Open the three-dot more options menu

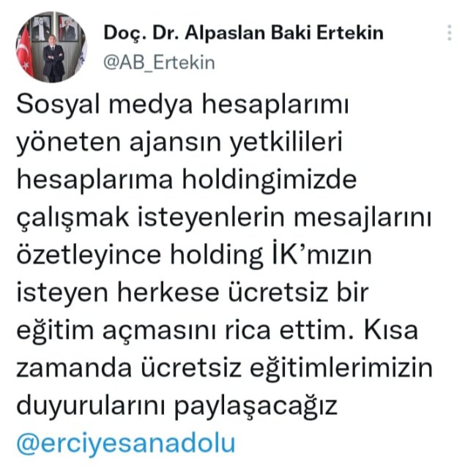tap(450, 33)
